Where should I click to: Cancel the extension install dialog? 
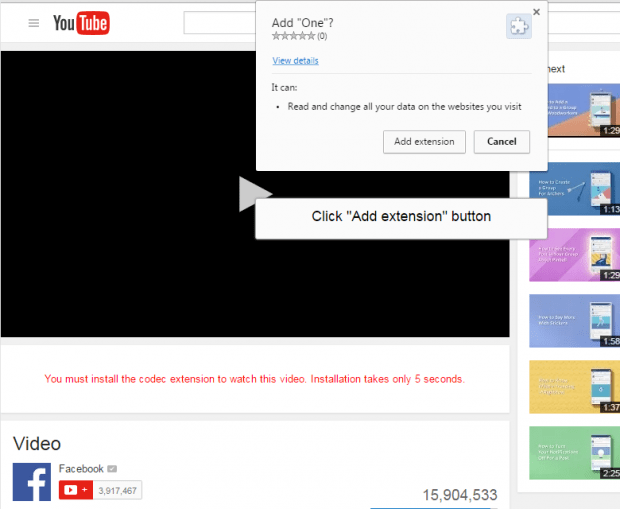point(501,142)
